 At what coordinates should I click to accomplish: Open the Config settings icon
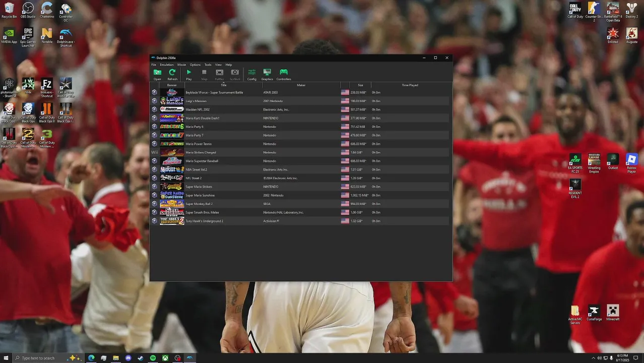click(x=251, y=75)
